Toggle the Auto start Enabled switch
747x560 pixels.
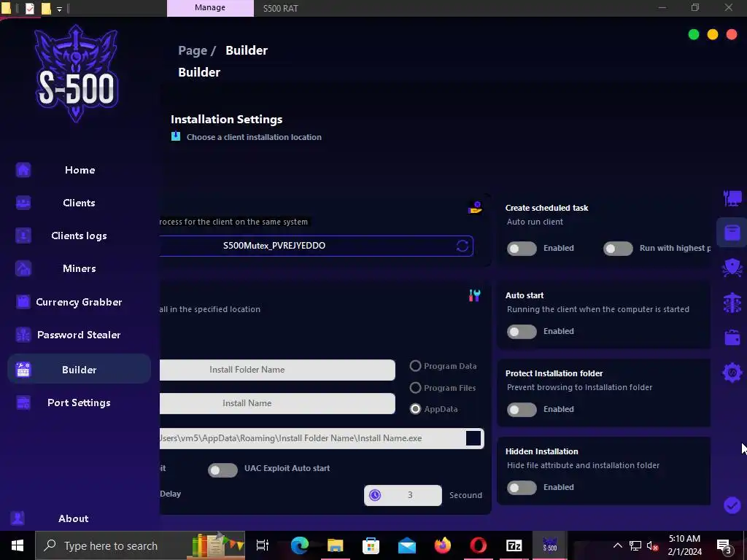522,332
